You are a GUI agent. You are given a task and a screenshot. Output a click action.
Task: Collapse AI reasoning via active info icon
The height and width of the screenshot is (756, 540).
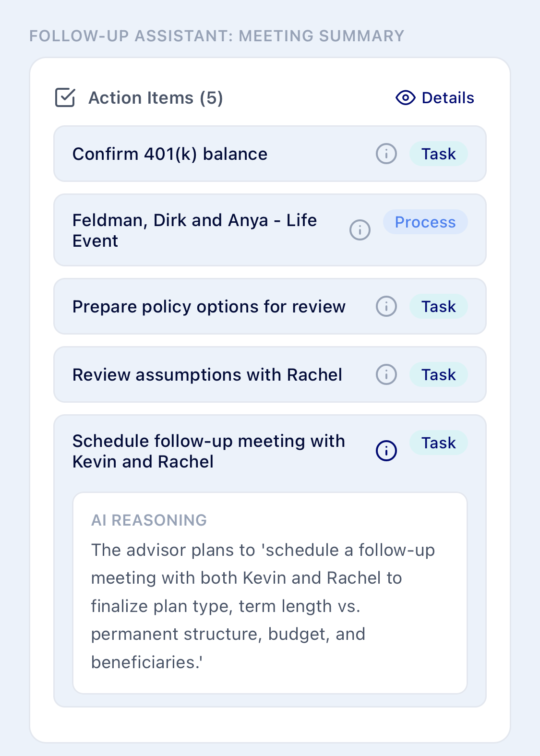coord(386,451)
